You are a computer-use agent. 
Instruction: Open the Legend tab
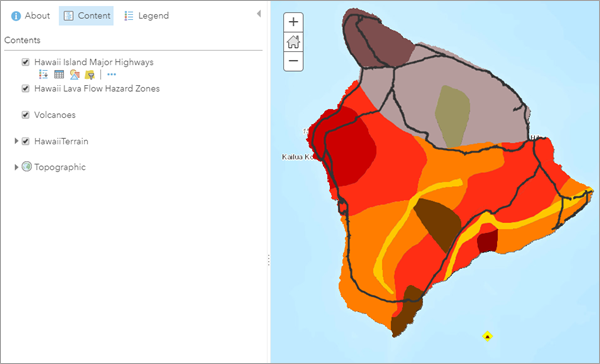point(147,16)
